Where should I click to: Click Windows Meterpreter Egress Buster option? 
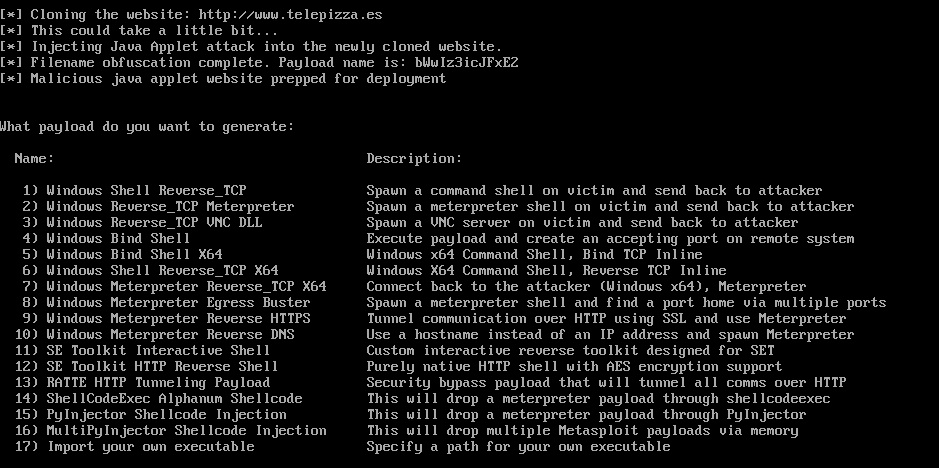click(x=178, y=303)
